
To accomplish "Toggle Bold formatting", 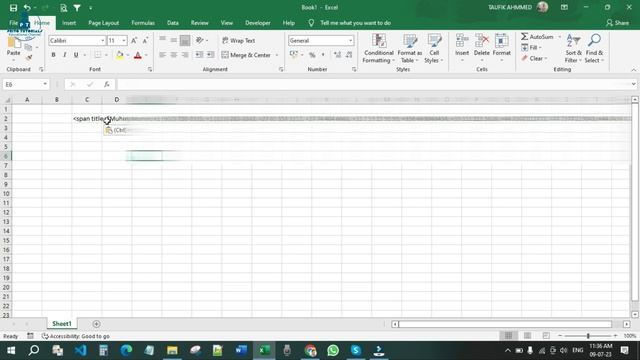I will coord(53,55).
